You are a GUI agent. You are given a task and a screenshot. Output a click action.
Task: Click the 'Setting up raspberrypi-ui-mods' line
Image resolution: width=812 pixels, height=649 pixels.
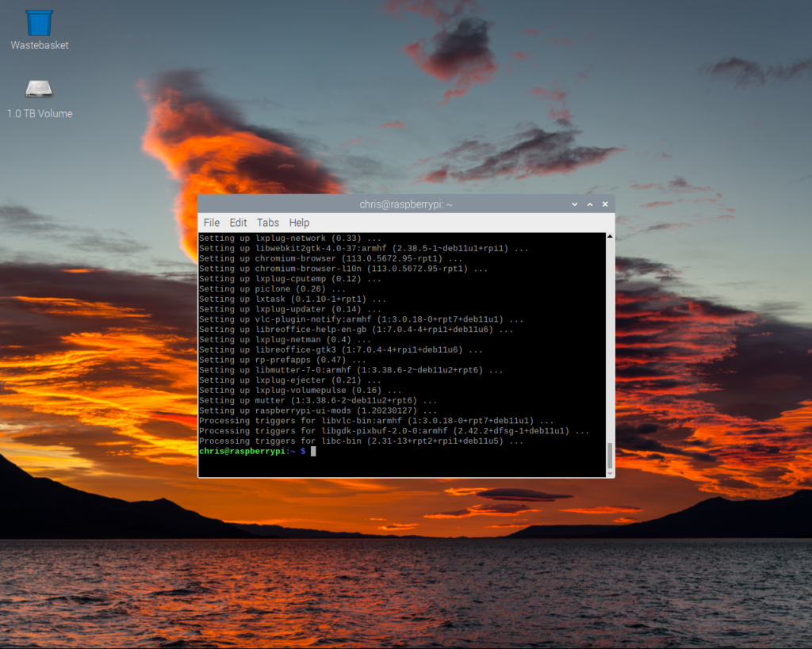coord(318,411)
